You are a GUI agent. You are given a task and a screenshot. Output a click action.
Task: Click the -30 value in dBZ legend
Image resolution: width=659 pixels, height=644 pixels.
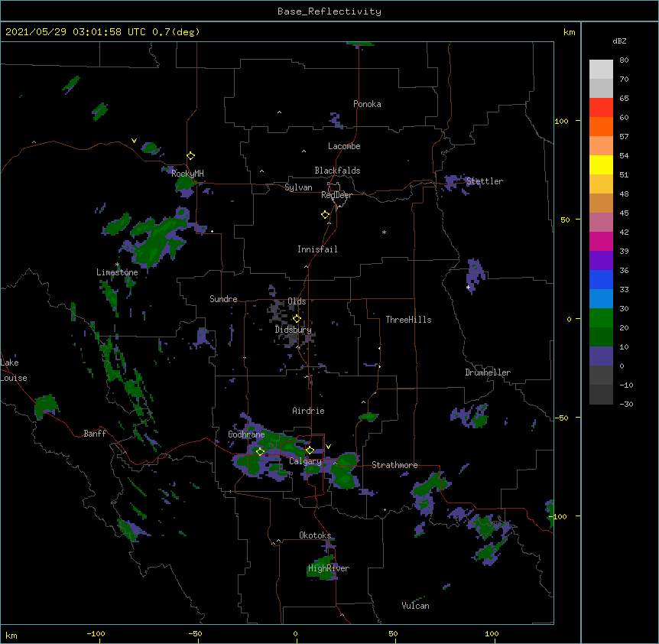(626, 405)
